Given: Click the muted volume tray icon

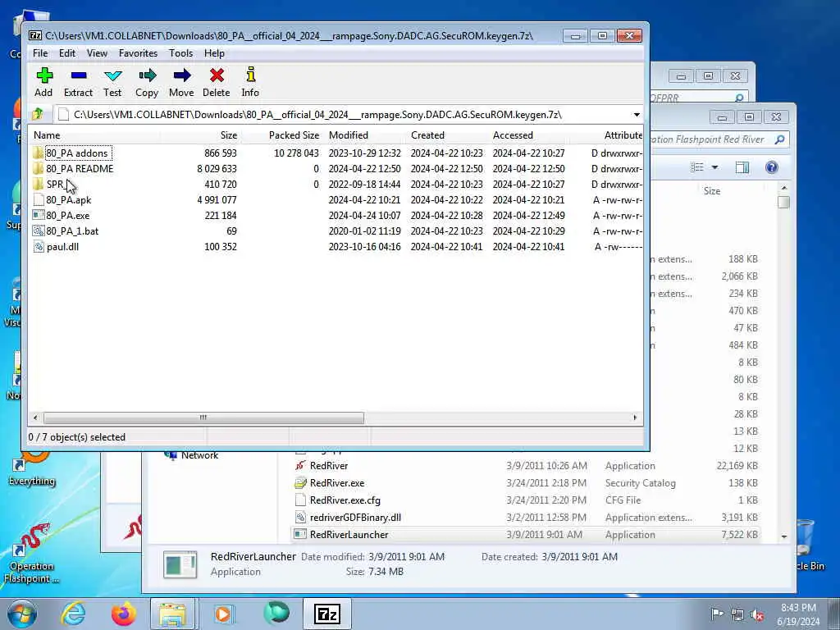Looking at the screenshot, I should [x=757, y=615].
